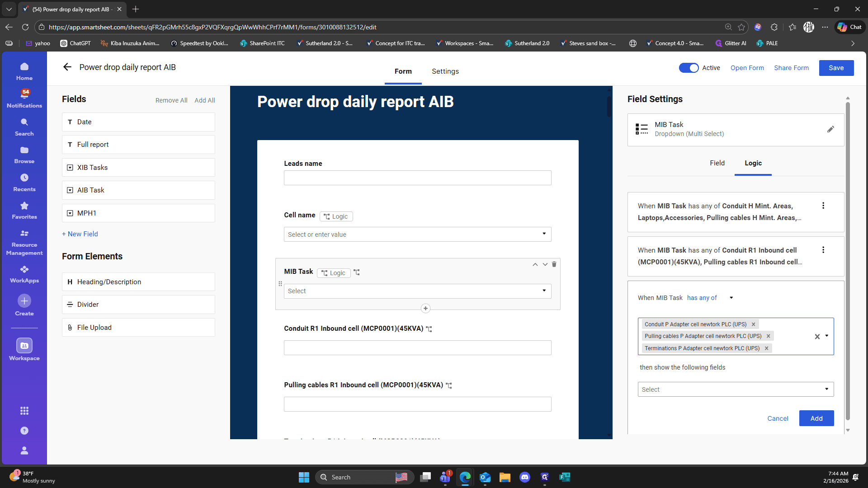The width and height of the screenshot is (868, 488).
Task: Click the Create plus icon
Action: pyautogui.click(x=24, y=301)
